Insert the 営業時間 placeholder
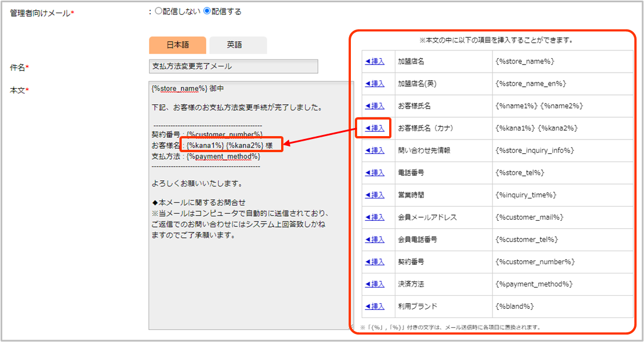Screen dimensions: 644x342 click(x=375, y=195)
